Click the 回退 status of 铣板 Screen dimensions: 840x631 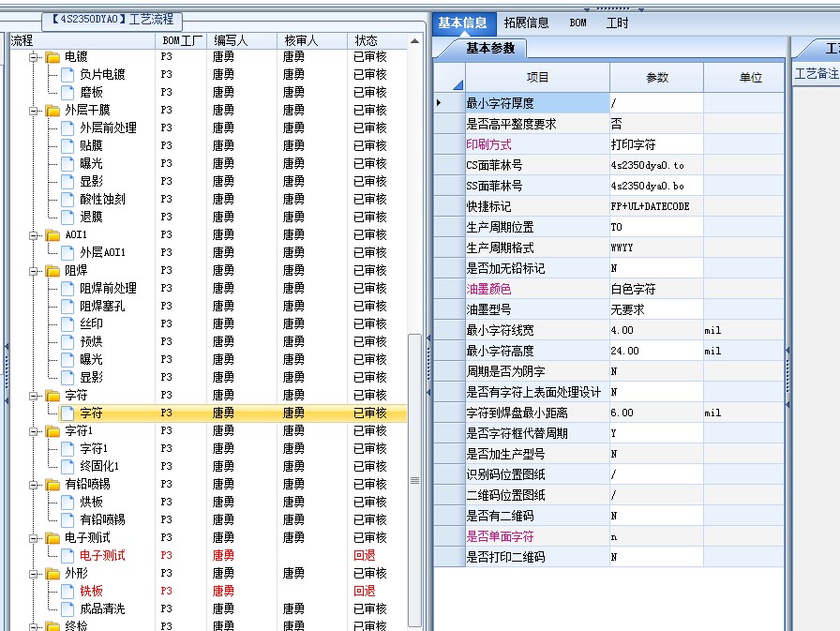[365, 592]
